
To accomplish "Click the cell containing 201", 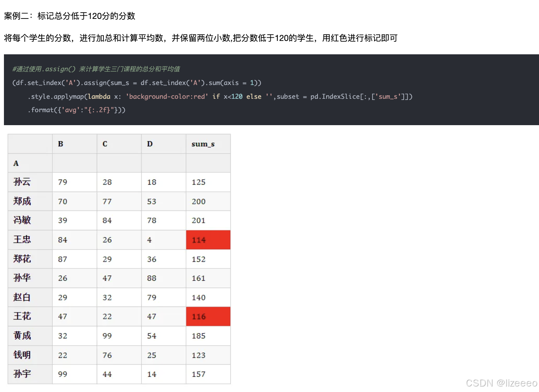I will pyautogui.click(x=198, y=220).
